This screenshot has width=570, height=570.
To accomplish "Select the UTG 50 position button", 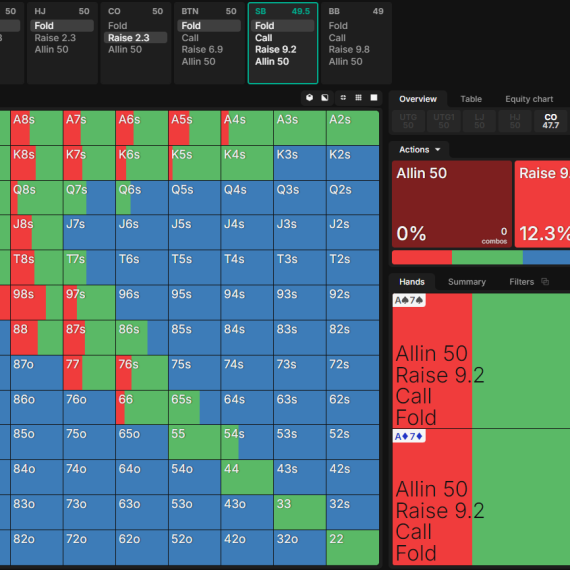I will coord(408,121).
